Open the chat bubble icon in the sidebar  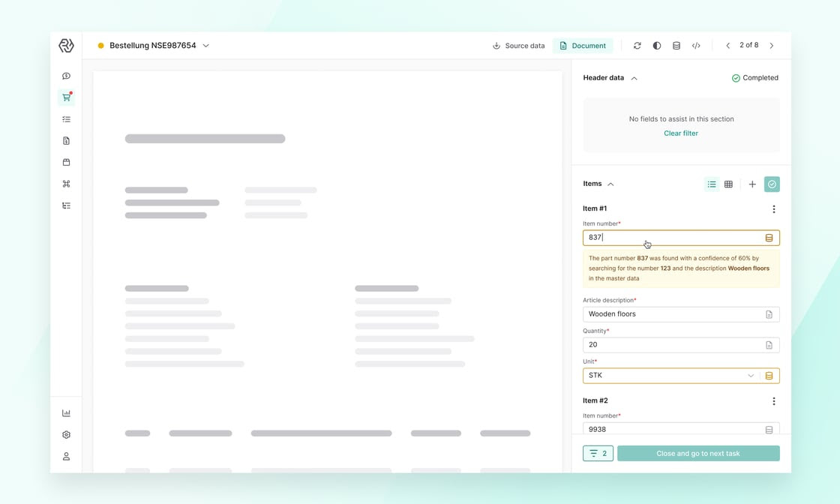66,76
